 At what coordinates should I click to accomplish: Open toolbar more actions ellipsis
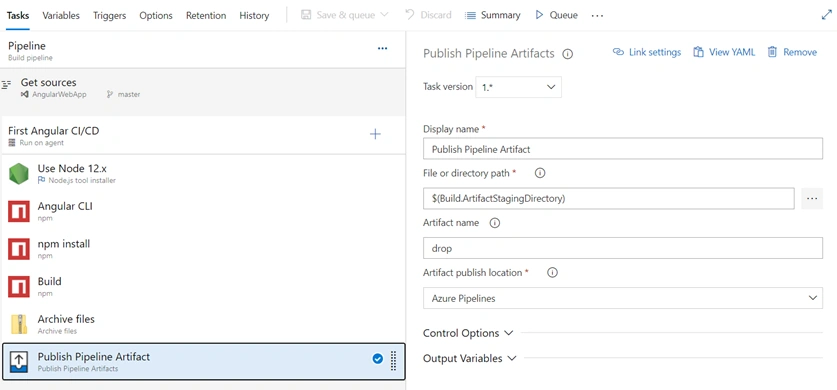point(597,15)
